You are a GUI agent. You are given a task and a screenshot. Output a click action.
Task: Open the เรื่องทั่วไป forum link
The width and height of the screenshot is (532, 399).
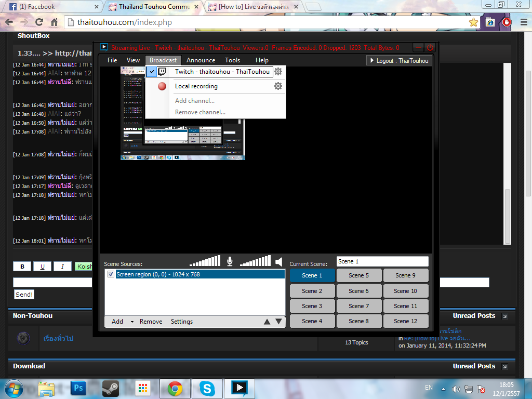point(59,338)
